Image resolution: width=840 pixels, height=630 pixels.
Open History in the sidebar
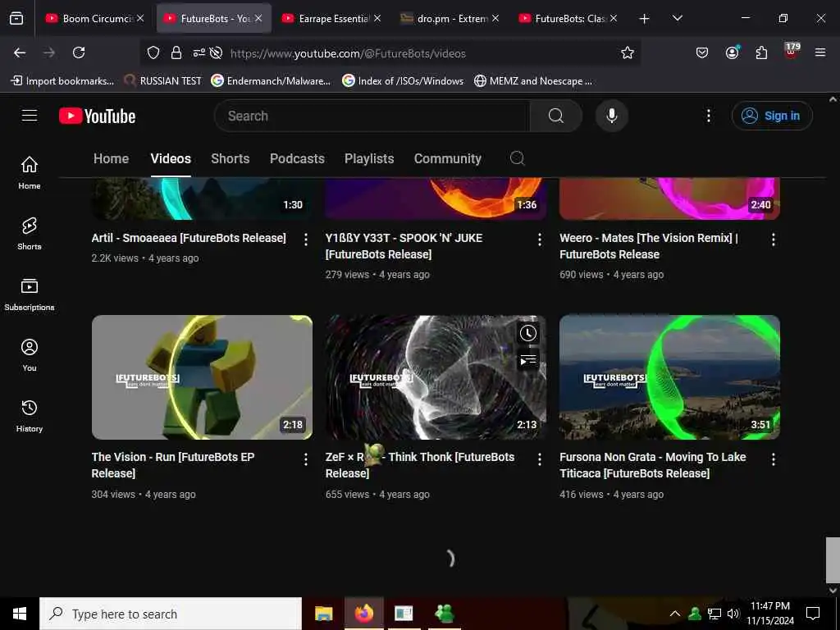coord(30,416)
